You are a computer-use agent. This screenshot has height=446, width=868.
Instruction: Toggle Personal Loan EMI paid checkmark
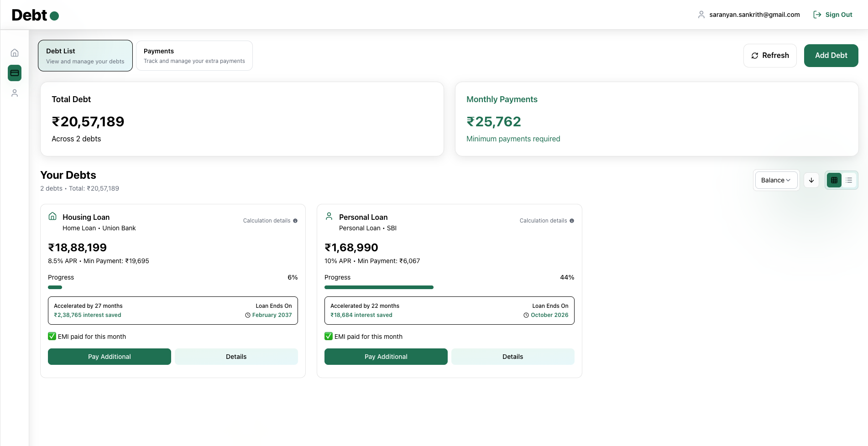(x=329, y=337)
